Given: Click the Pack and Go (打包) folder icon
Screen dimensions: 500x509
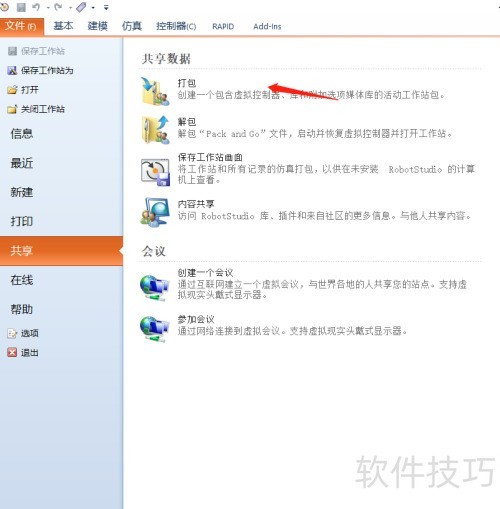Looking at the screenshot, I should pyautogui.click(x=155, y=91).
